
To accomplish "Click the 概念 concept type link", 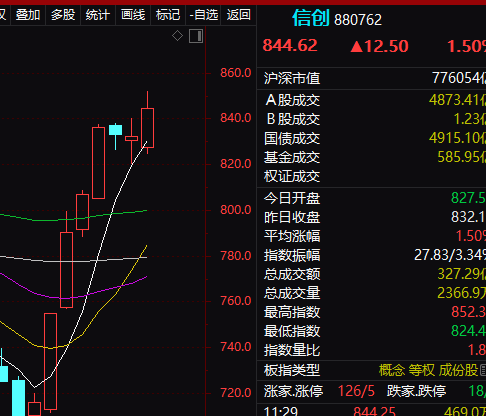I will pyautogui.click(x=392, y=370).
